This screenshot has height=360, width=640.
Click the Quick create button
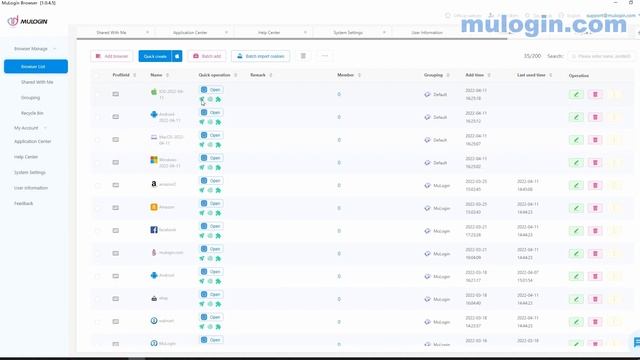click(155, 56)
